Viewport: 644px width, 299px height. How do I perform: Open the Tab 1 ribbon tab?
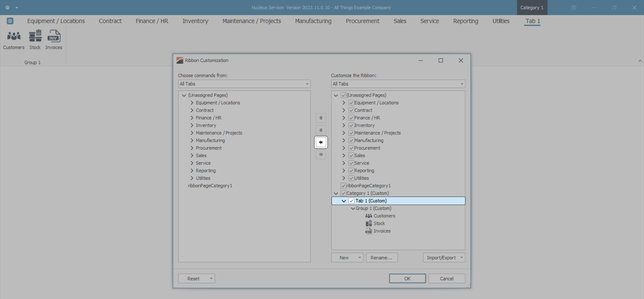[533, 21]
